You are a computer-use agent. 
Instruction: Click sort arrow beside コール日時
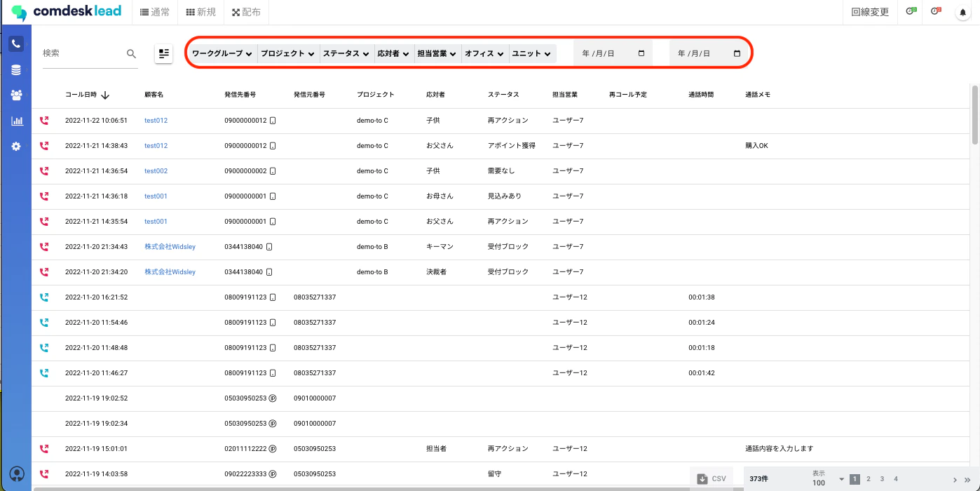(105, 95)
